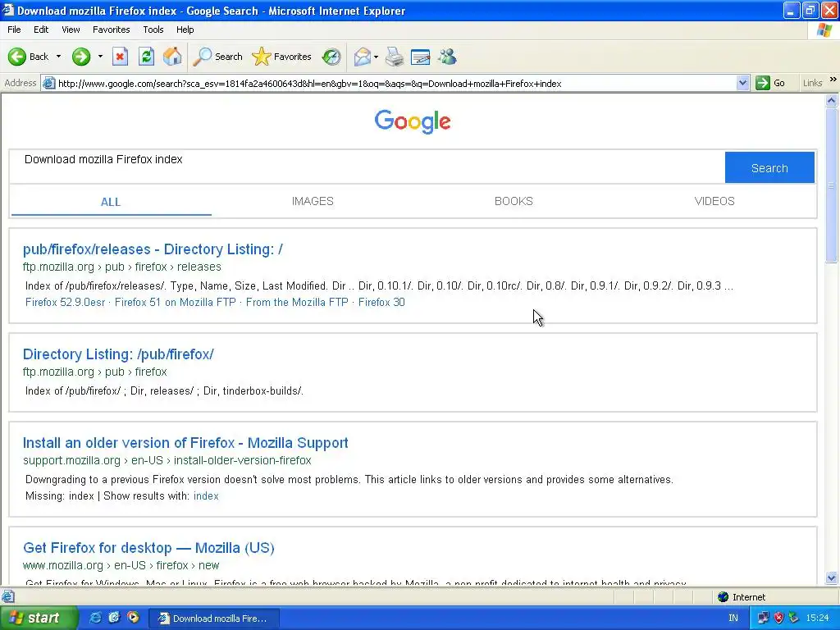Open the Help menu

pyautogui.click(x=185, y=30)
